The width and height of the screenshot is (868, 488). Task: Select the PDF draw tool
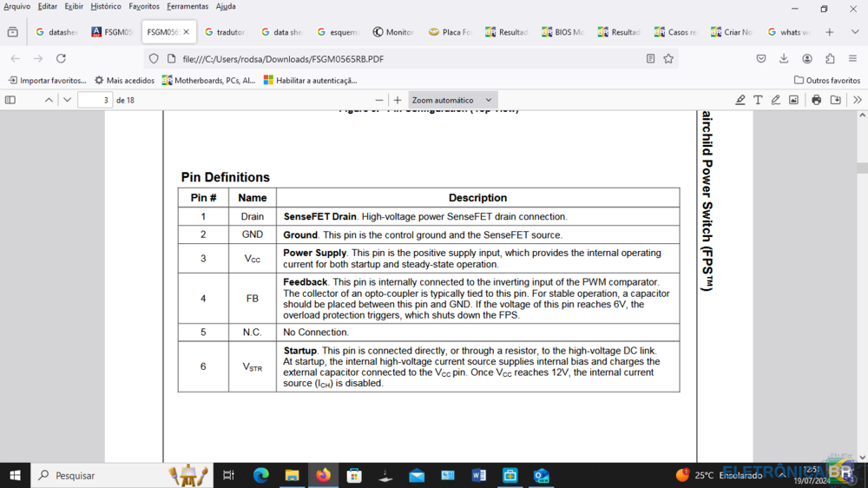click(x=776, y=100)
